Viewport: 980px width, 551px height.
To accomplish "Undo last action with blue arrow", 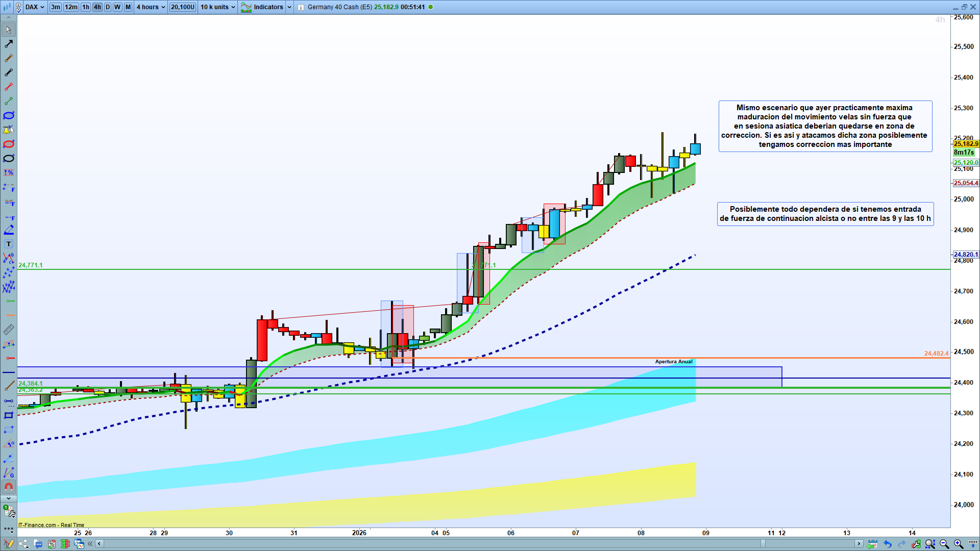I will 887,544.
